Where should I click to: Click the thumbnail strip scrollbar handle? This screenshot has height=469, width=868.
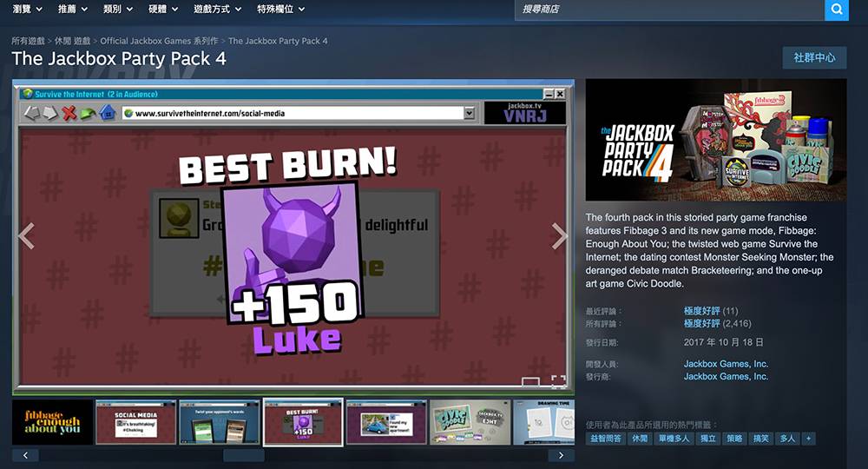point(244,455)
